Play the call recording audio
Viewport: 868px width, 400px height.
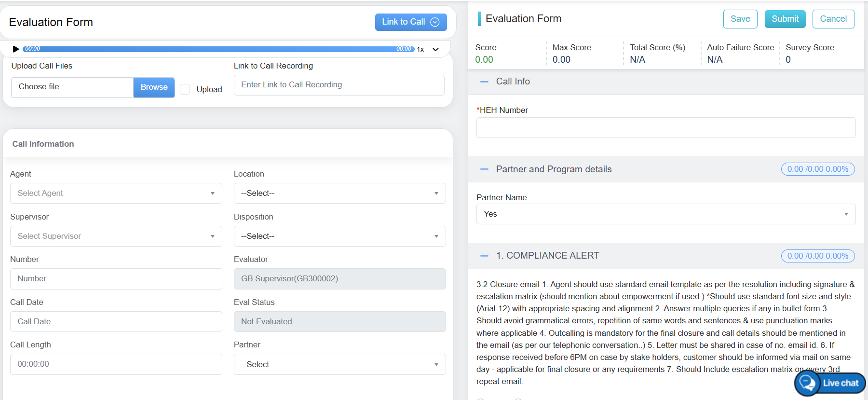click(x=15, y=49)
